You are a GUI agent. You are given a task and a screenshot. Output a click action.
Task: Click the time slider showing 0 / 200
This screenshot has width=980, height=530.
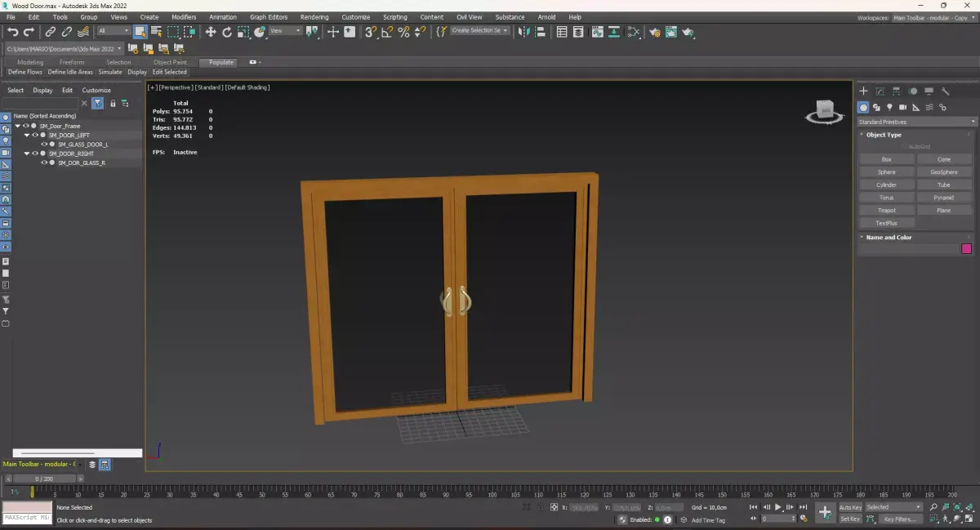[43, 479]
